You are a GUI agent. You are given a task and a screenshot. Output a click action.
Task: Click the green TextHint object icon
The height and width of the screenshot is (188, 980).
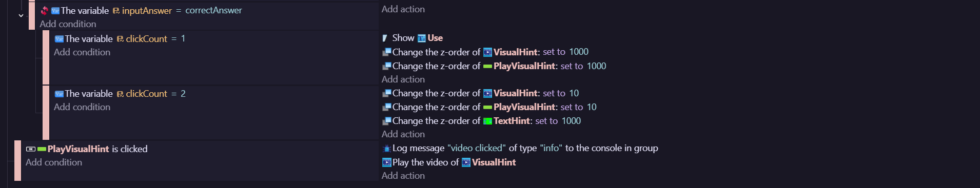[x=488, y=121]
